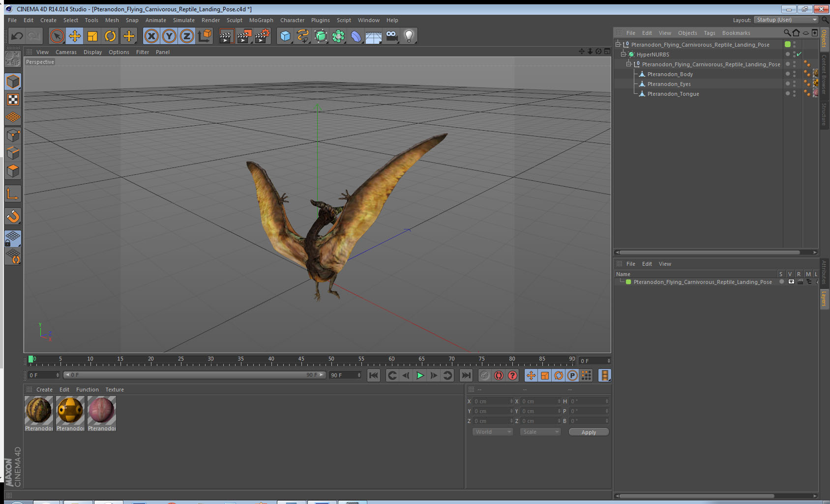The width and height of the screenshot is (830, 504).
Task: Select the Move tool in top toolbar
Action: [75, 36]
